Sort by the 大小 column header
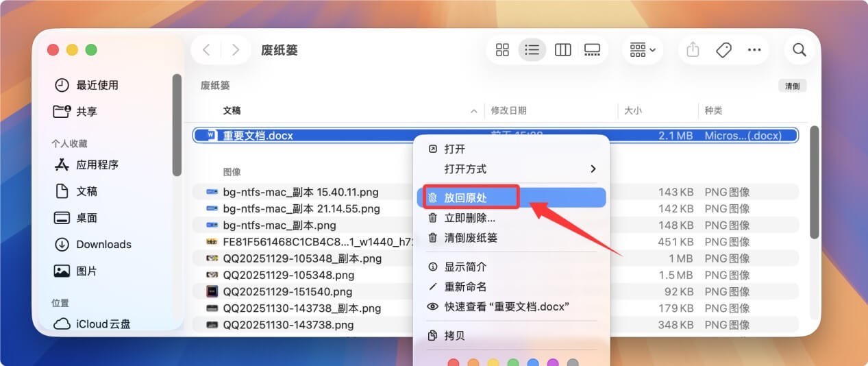This screenshot has width=868, height=366. [x=633, y=110]
